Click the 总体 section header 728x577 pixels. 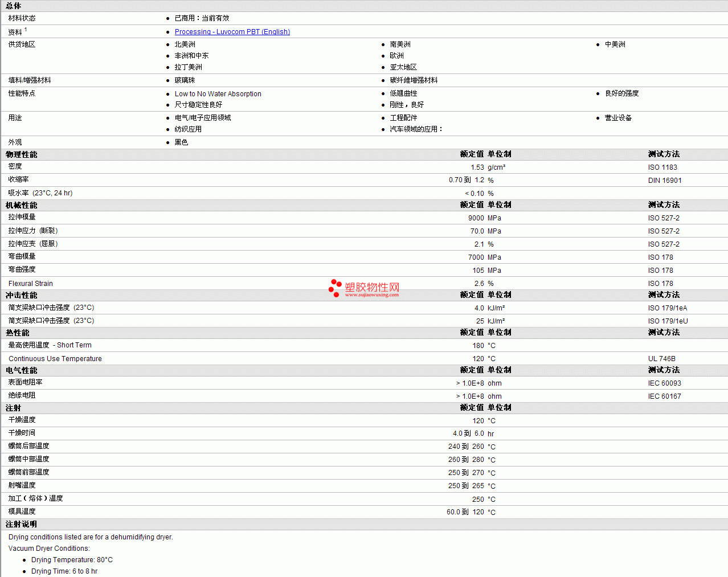14,6
